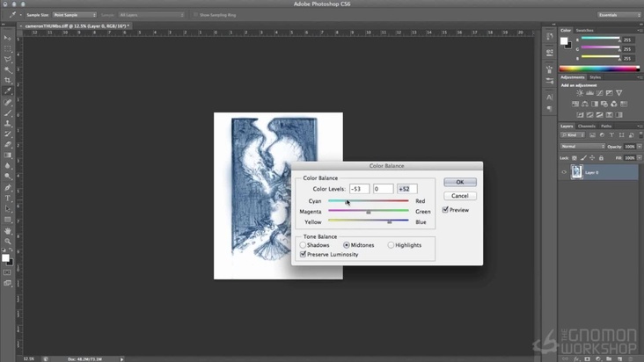Screen dimensions: 644x362
Task: Confirm Color Balance with OK
Action: [x=460, y=182]
